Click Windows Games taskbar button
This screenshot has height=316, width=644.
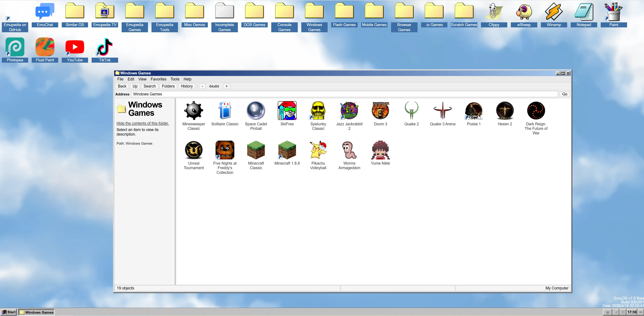coord(37,312)
